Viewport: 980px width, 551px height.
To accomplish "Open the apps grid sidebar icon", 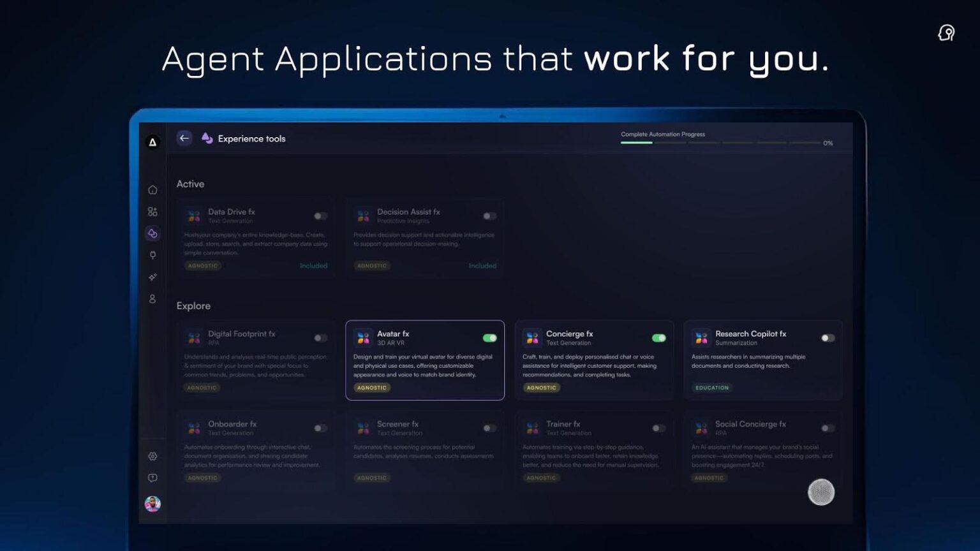I will pos(152,212).
